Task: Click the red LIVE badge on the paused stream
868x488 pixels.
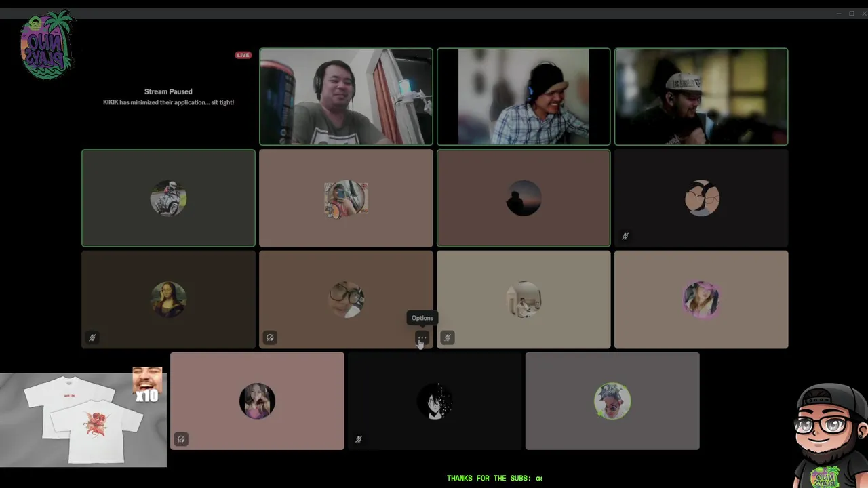Action: [x=243, y=55]
